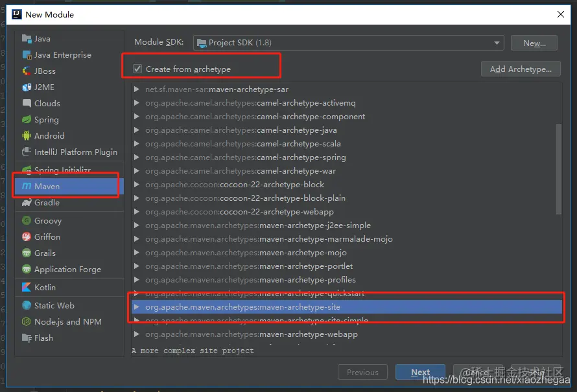Expand maven-archetype-profiles arrow

(137, 280)
